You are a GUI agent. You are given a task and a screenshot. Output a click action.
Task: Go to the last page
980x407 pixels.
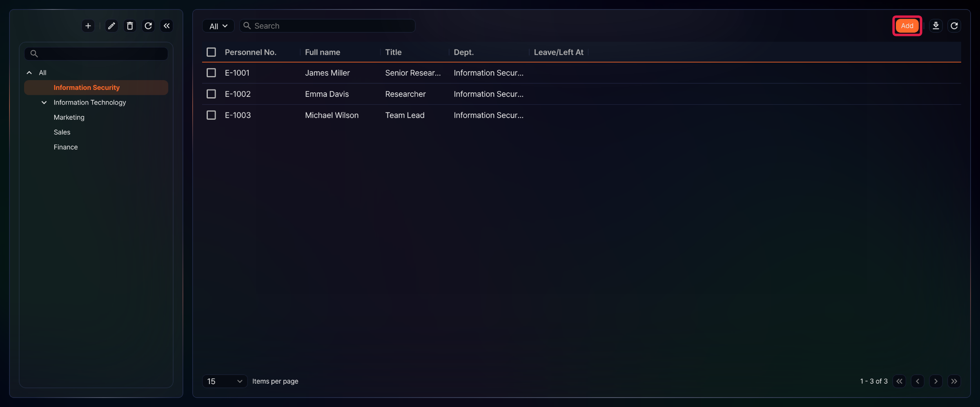[954, 381]
